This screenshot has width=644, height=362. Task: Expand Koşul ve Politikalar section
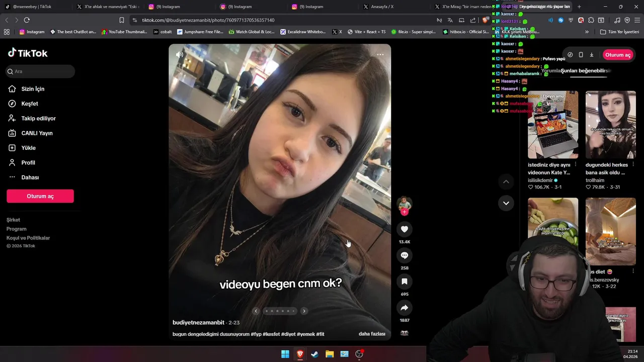point(28,238)
